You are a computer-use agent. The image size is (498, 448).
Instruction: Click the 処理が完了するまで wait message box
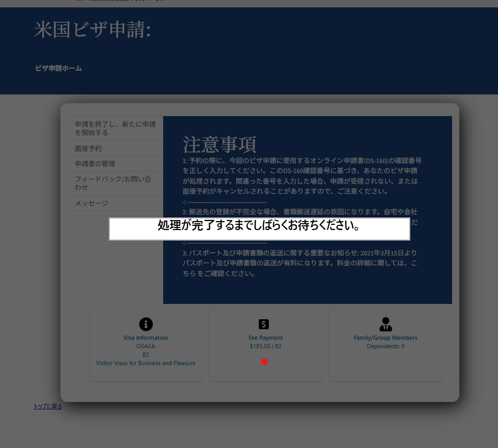click(x=259, y=228)
